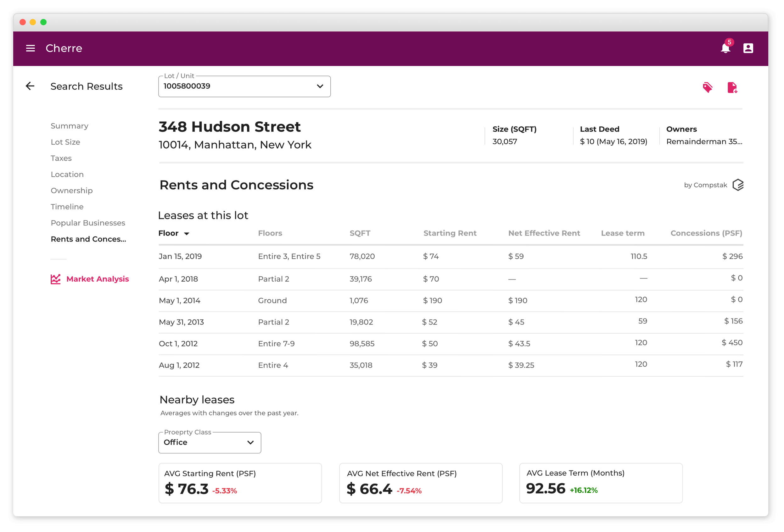The image size is (784, 532).
Task: Click the Popular Businesses link
Action: pyautogui.click(x=88, y=223)
